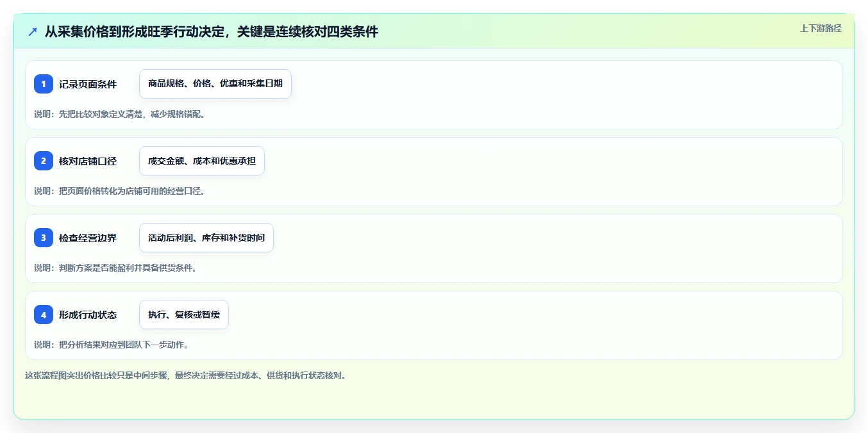Click the note 把分析结果对应到团队下一步动作
Screen dimensions: 868x433
[123, 345]
